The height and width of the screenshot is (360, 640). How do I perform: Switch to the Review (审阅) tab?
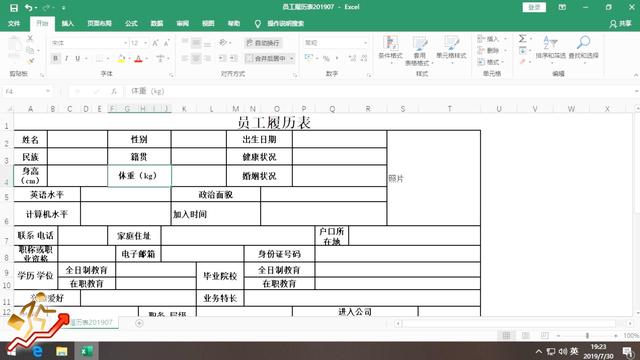[182, 24]
